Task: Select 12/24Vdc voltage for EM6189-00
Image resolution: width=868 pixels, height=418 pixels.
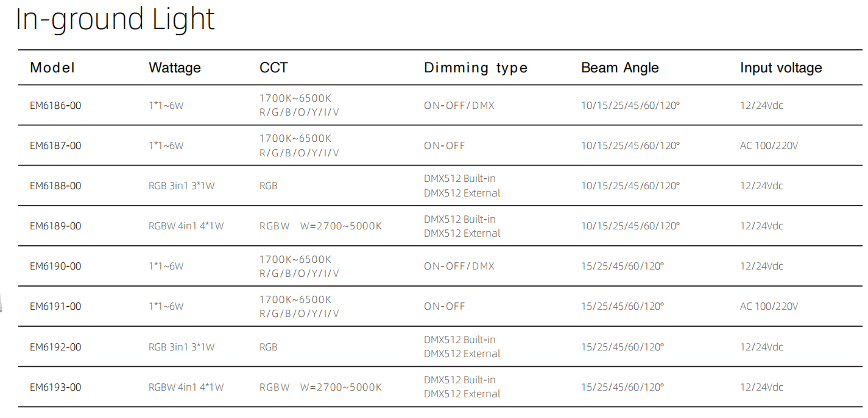Action: coord(761,226)
